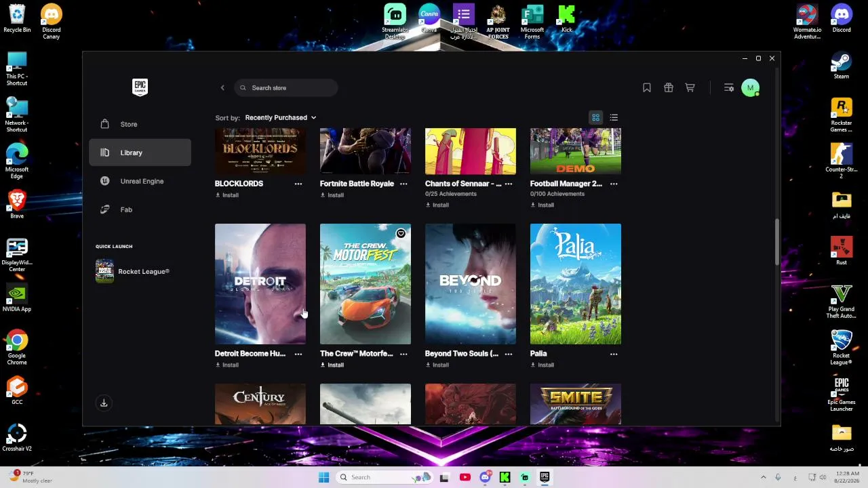Viewport: 868px width, 488px height.
Task: Open the Google Chrome desktop shortcut
Action: coord(17,348)
